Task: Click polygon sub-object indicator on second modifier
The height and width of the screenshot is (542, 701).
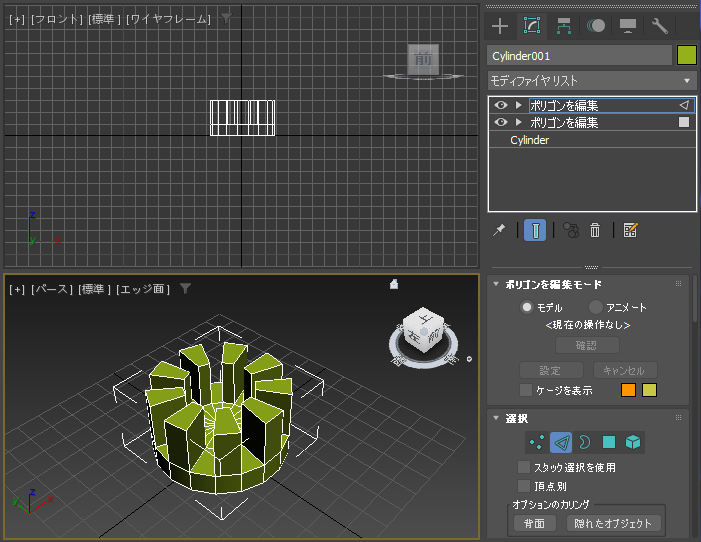Action: click(x=684, y=122)
